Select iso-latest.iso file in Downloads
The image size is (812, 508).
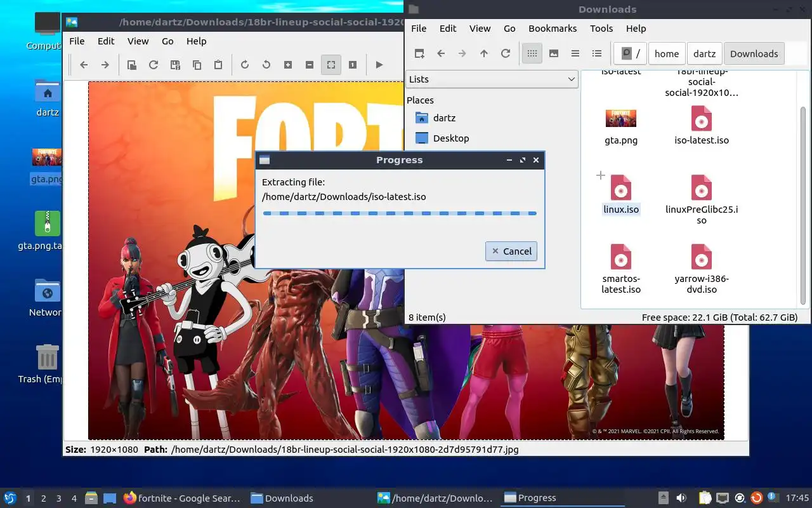(702, 126)
